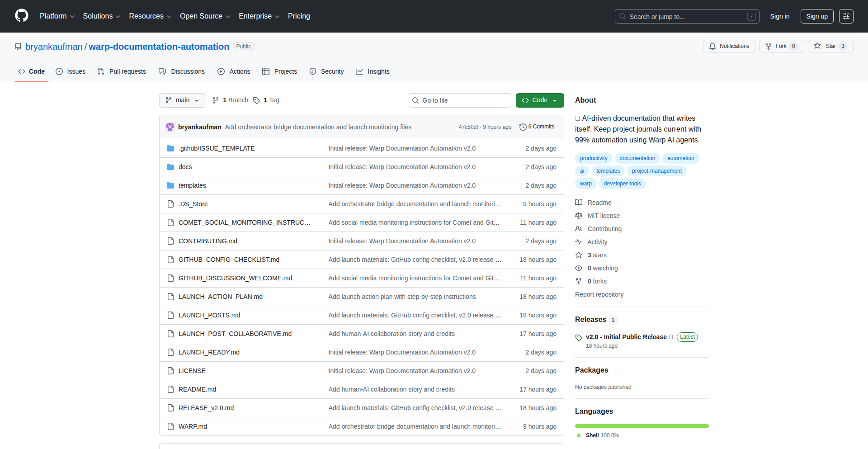
Task: Open the LAUNCH_ACTION_PLAN.md file link
Action: point(220,297)
